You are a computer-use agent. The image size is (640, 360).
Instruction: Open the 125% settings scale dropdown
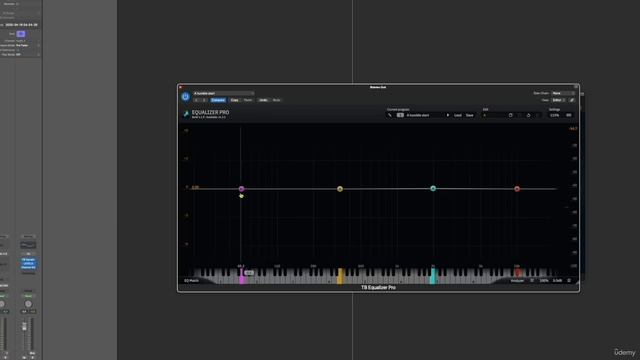coord(555,116)
